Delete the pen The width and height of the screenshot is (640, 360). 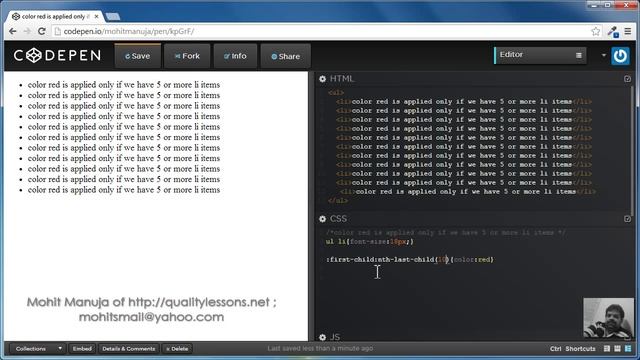[177, 349]
